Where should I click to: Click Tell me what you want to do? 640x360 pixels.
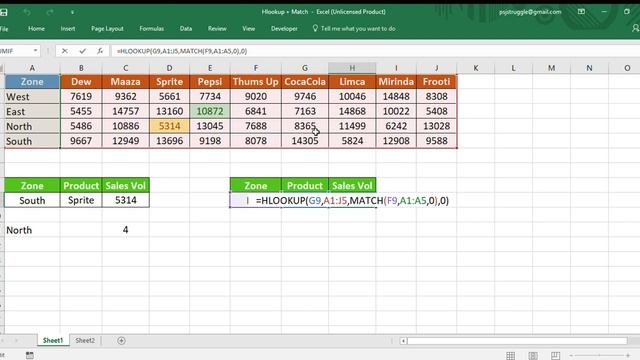[x=358, y=29]
